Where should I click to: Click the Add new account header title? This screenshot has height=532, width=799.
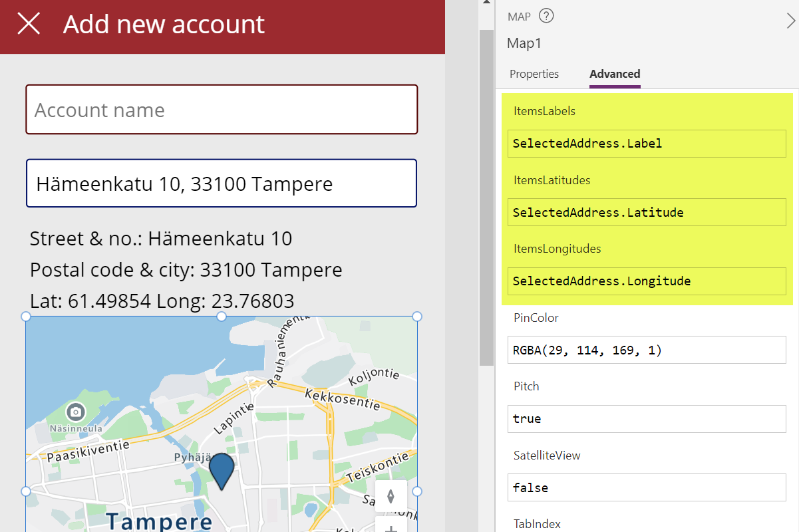(x=164, y=24)
